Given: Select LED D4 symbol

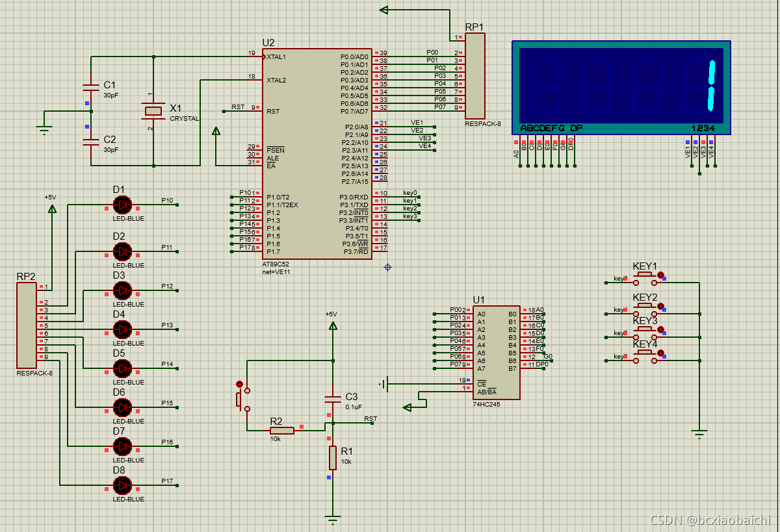Looking at the screenshot, I should click(122, 329).
